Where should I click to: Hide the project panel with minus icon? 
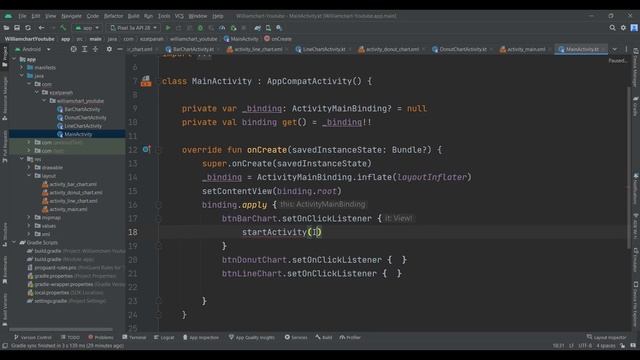click(x=120, y=49)
